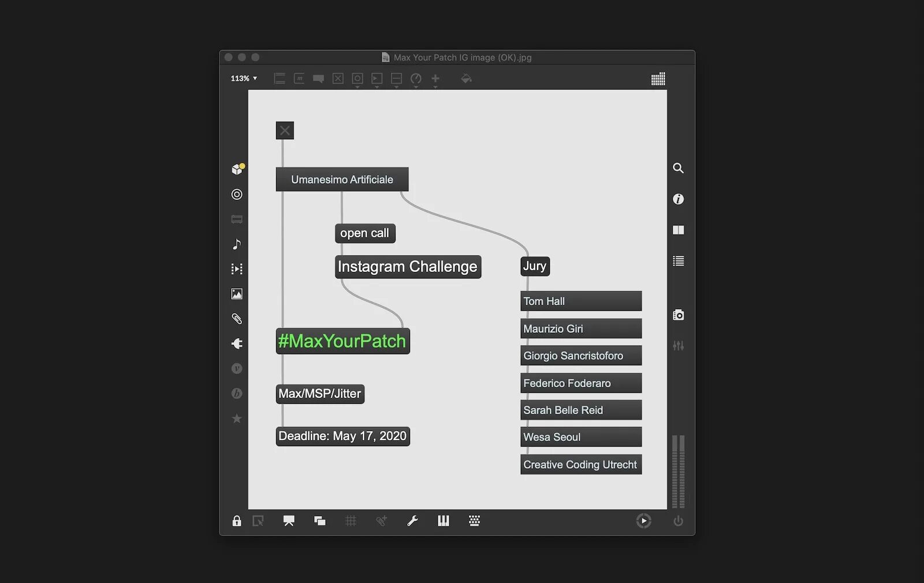Toggle the audio power button
Screen dimensions: 924x583
(679, 521)
